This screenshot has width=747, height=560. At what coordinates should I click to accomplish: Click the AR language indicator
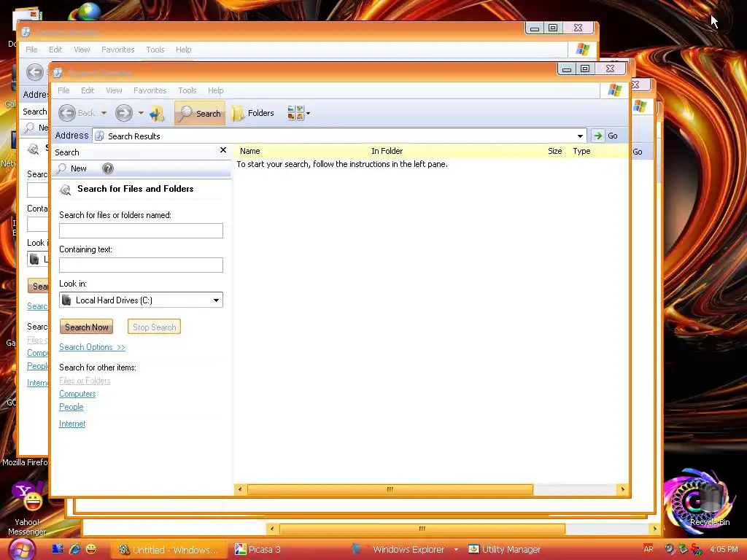[x=649, y=549]
